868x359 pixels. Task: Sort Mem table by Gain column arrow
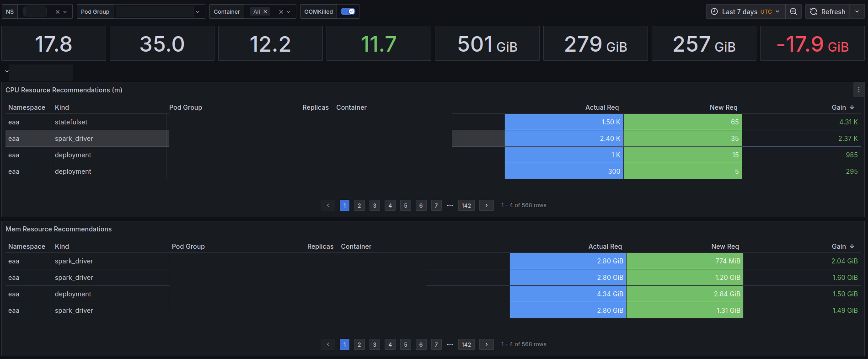click(x=852, y=246)
